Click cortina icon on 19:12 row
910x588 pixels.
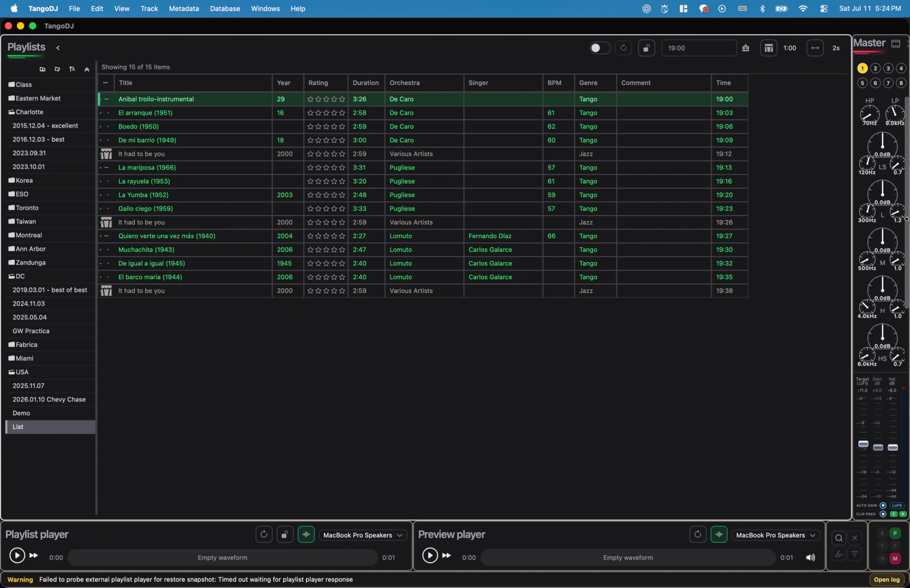106,154
